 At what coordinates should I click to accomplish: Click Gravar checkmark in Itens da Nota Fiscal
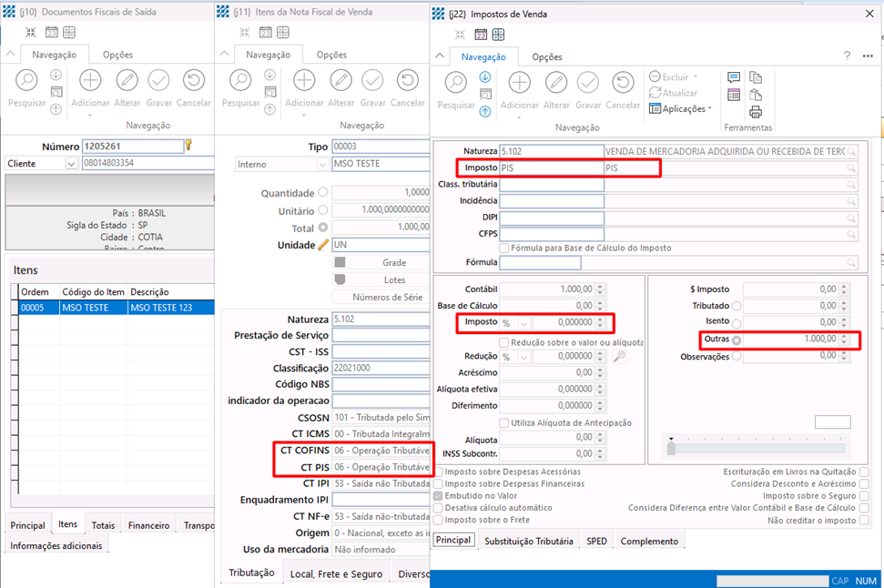pyautogui.click(x=372, y=81)
